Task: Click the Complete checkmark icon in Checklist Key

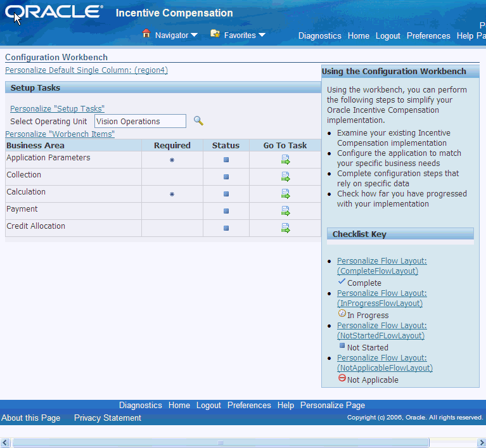Action: (x=342, y=281)
